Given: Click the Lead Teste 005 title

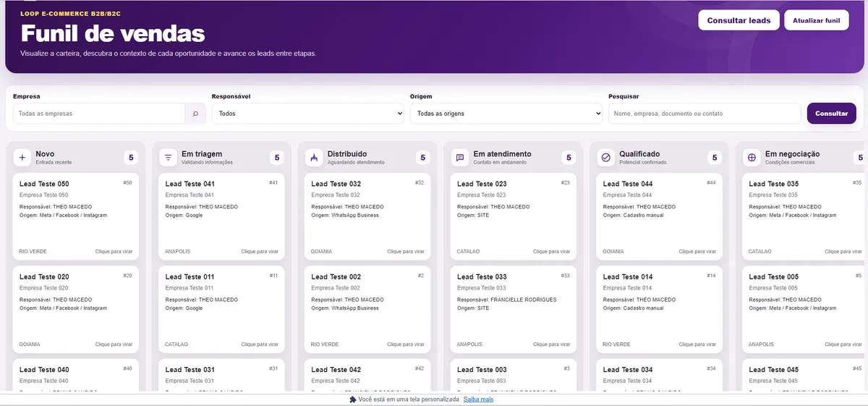Looking at the screenshot, I should point(774,277).
